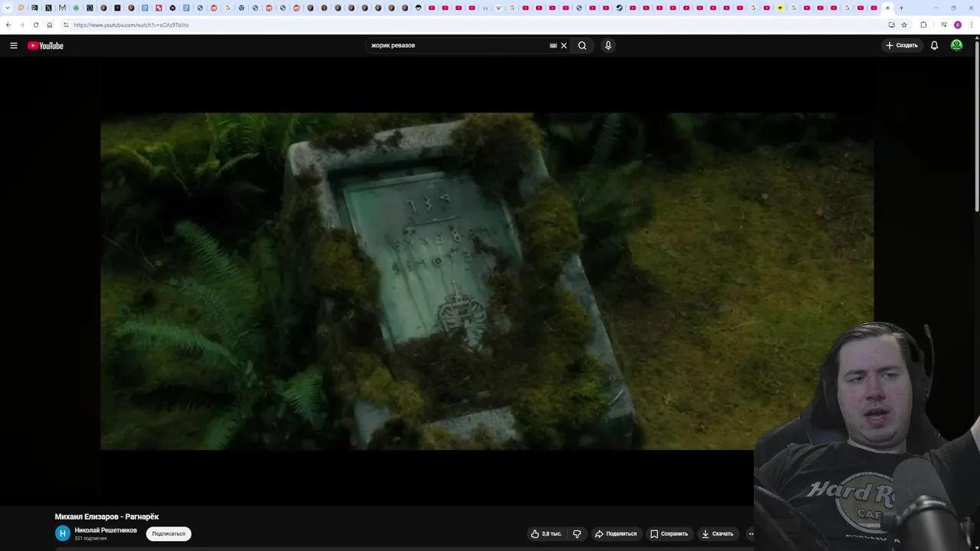Open the browser home page
The image size is (980, 551).
click(50, 24)
